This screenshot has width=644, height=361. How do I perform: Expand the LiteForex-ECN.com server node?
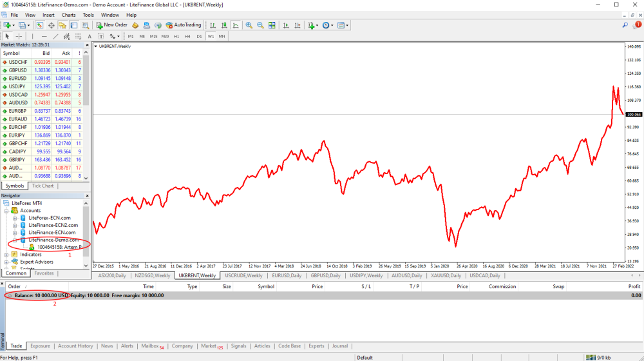coord(15,218)
